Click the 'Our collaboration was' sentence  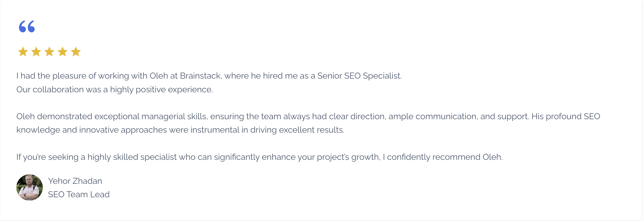(115, 90)
